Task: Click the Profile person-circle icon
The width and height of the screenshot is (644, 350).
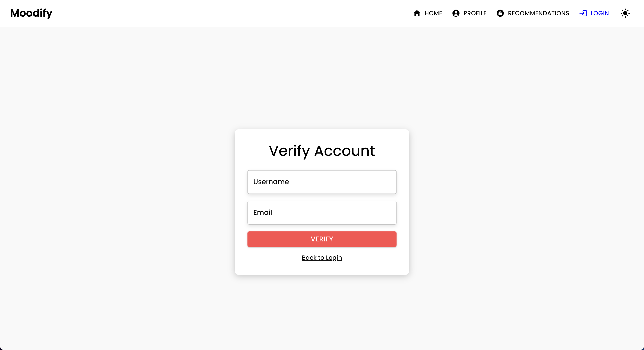Action: [456, 13]
